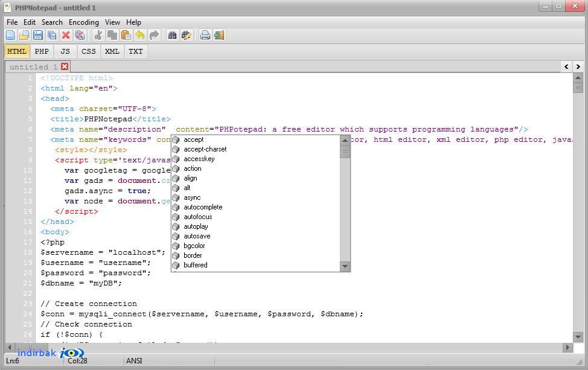
Task: Click the cube icon next to 'async'
Action: pyautogui.click(x=176, y=197)
